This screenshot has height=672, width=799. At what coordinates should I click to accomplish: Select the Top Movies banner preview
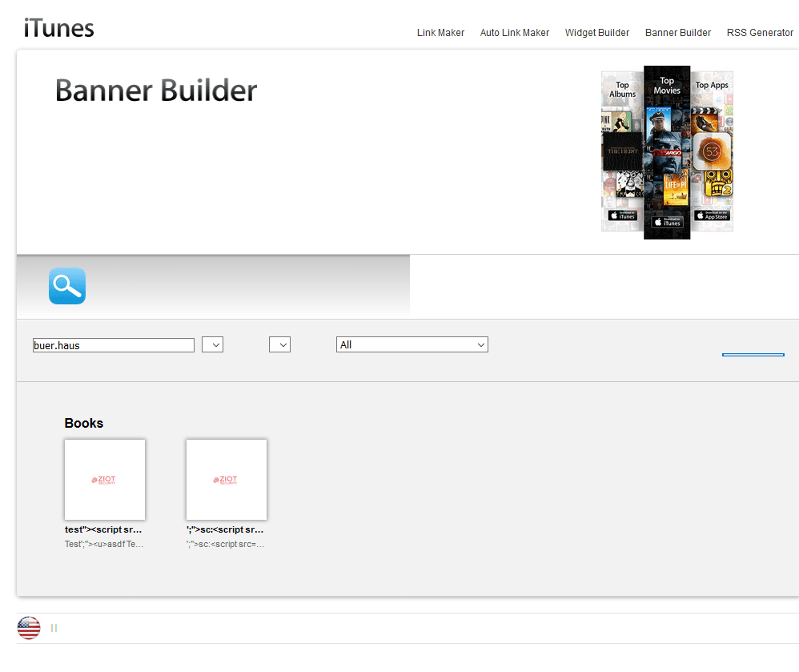click(667, 152)
